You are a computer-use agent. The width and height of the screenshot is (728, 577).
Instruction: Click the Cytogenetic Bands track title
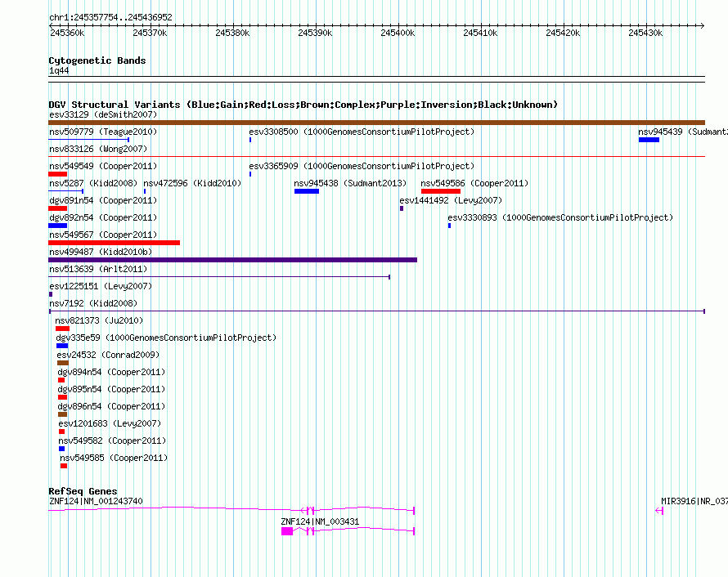point(97,60)
